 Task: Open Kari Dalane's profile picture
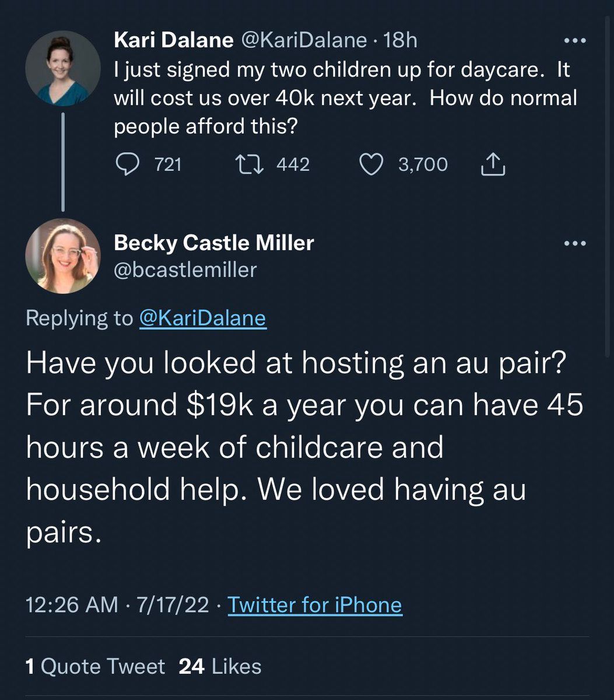(63, 69)
